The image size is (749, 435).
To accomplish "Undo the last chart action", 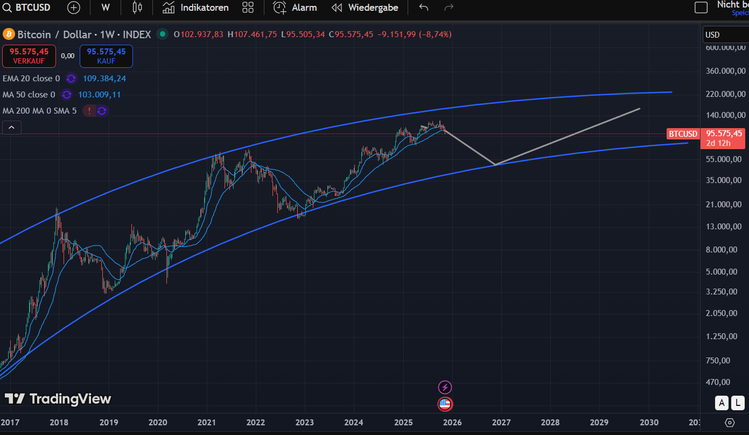I will pyautogui.click(x=424, y=7).
